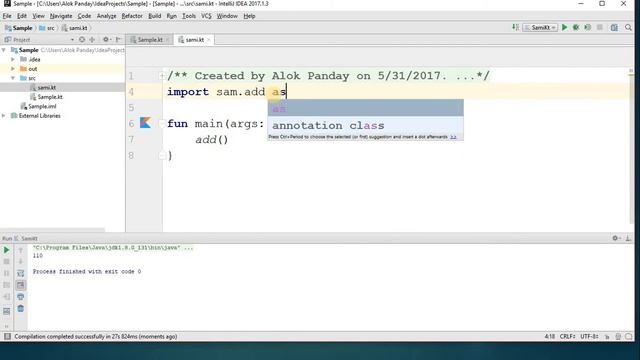This screenshot has width=640, height=360.
Task: Collapse the src folder
Action: 13,78
